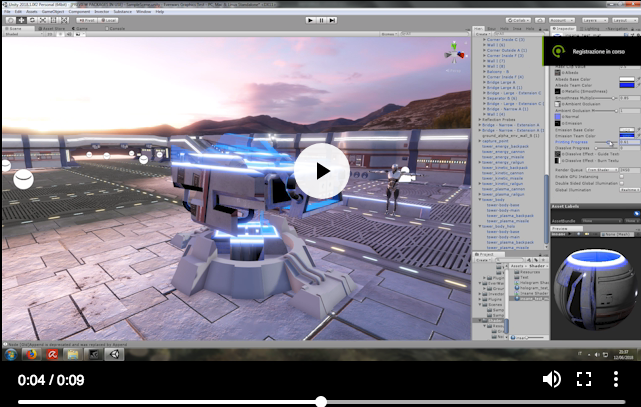
Task: Toggle Double Sided Global Illumination checkbox
Action: pos(621,183)
